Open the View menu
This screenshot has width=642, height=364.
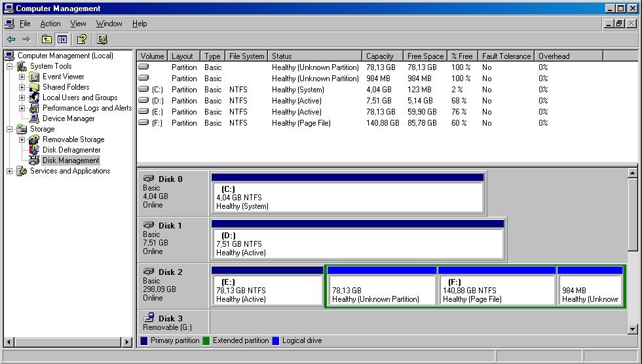[79, 24]
